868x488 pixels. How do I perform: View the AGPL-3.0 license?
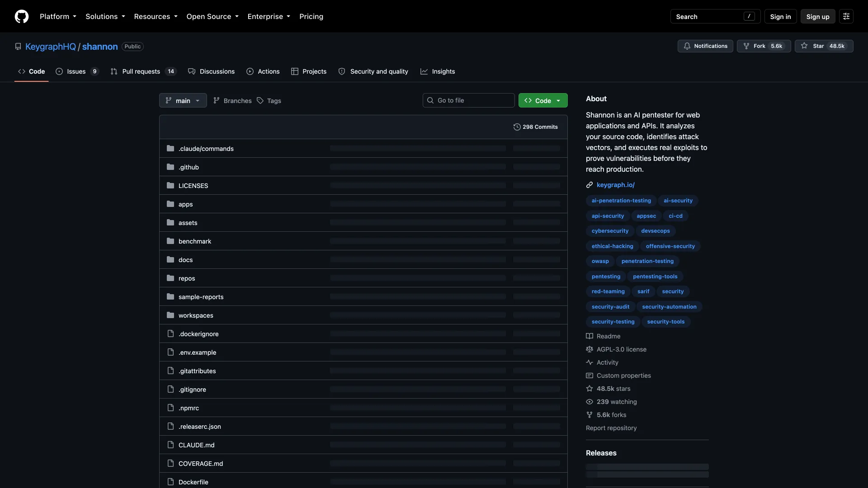[616, 349]
